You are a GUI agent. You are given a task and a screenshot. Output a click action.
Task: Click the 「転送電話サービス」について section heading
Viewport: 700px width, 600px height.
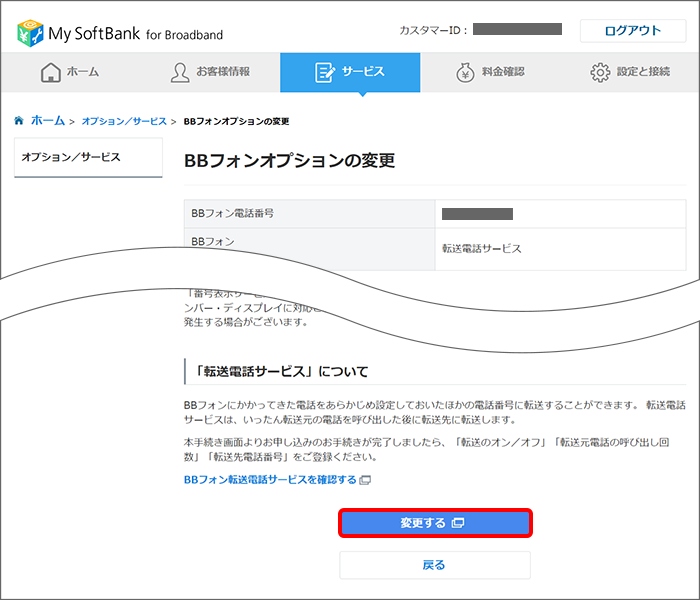point(282,371)
